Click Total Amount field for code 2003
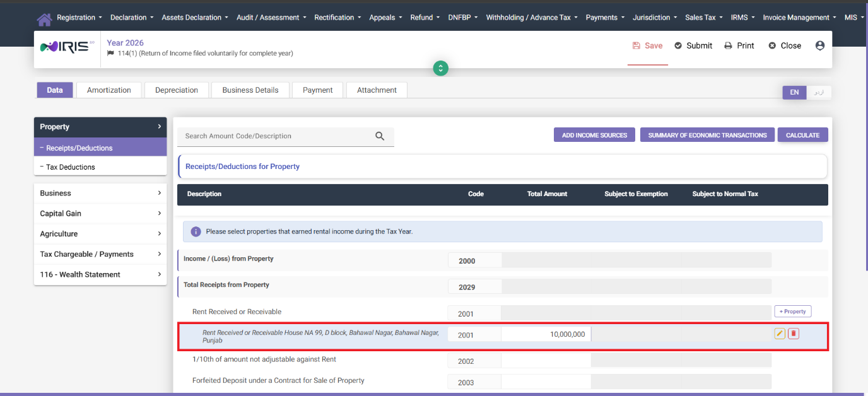 point(546,381)
